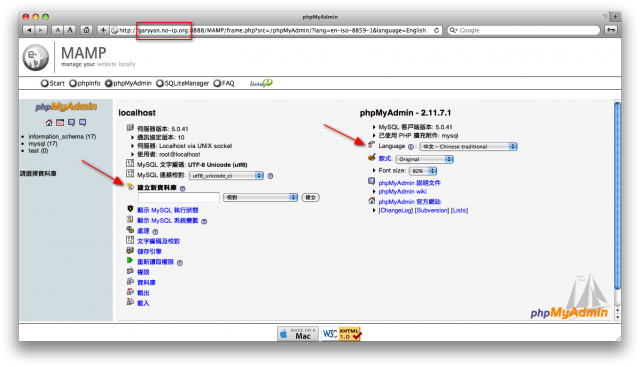This screenshot has height=367, width=640.
Task: Click the help icon beside create new database
Action: pyautogui.click(x=182, y=188)
